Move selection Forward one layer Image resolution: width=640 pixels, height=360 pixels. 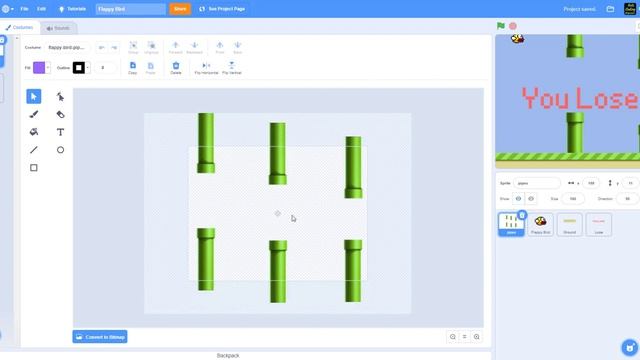pos(176,47)
